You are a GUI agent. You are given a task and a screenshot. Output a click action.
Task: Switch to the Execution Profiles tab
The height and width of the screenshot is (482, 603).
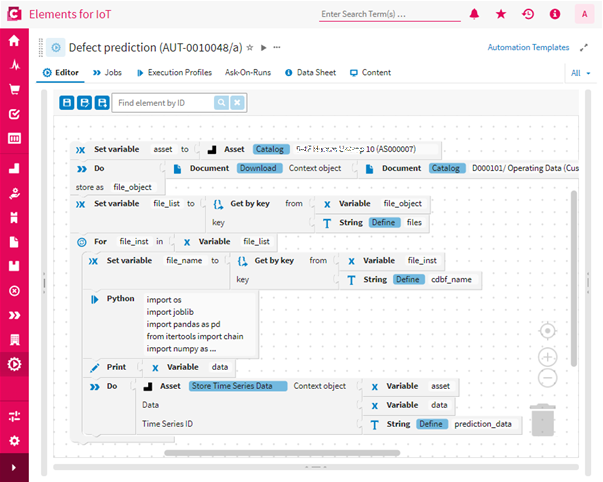coord(174,73)
